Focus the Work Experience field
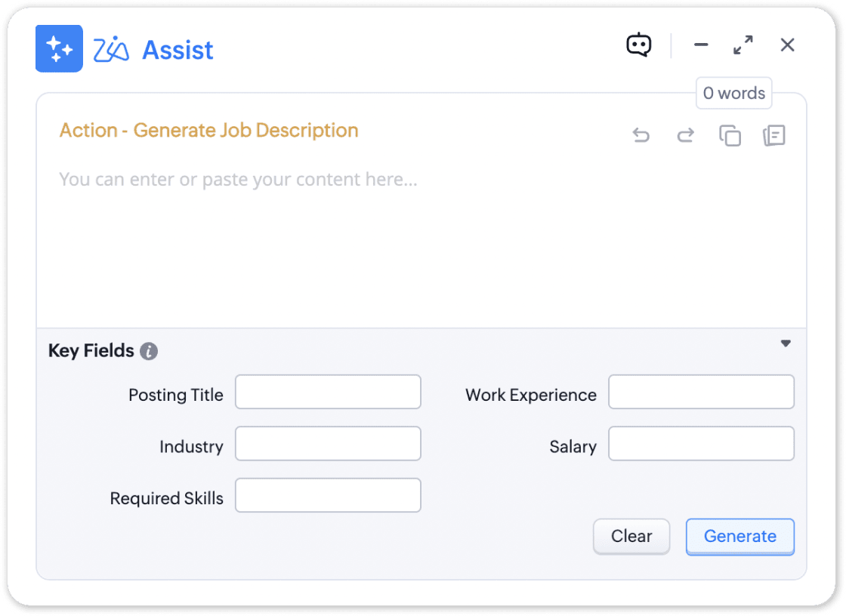The width and height of the screenshot is (846, 616). pyautogui.click(x=701, y=392)
